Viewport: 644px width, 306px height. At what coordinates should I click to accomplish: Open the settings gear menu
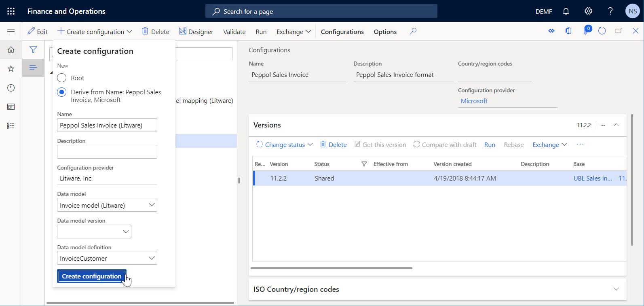588,11
